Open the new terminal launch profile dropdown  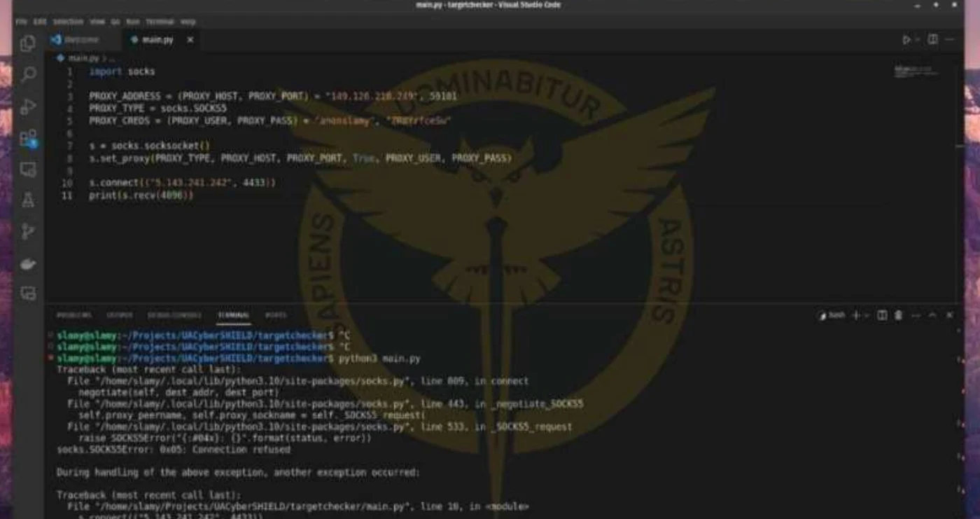867,316
